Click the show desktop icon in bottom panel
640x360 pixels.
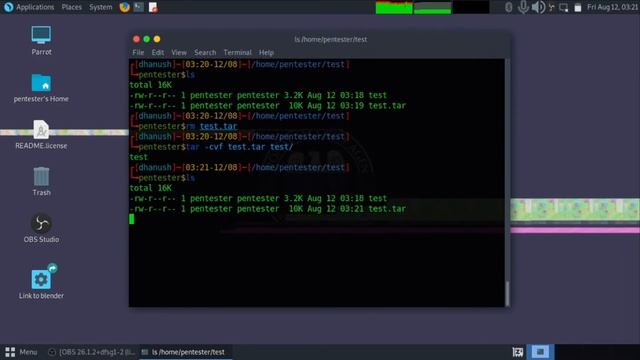(x=518, y=352)
